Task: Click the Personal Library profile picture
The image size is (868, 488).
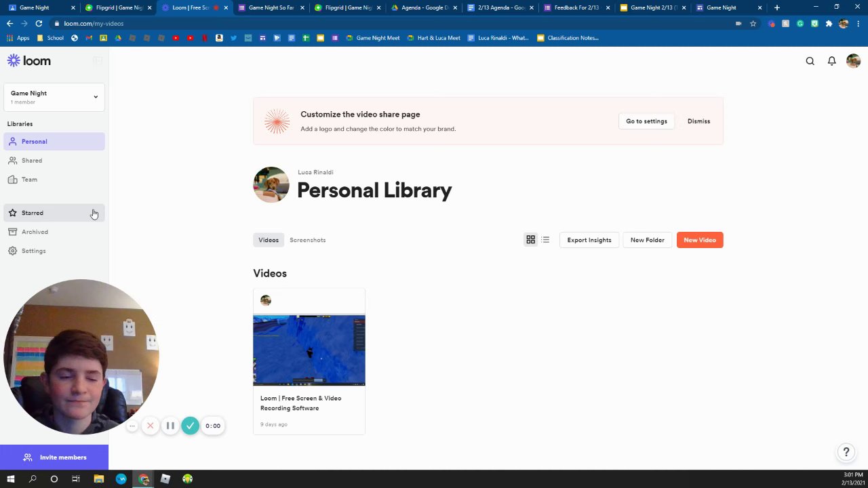Action: tap(271, 184)
